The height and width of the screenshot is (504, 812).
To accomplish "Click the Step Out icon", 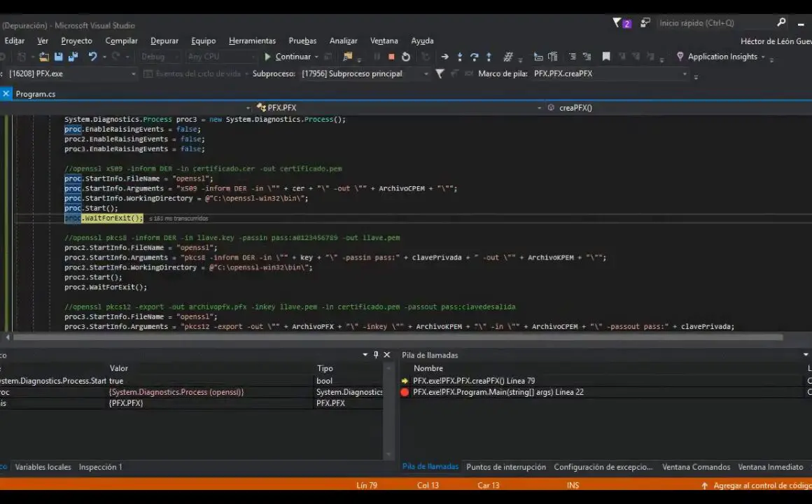I will point(489,57).
